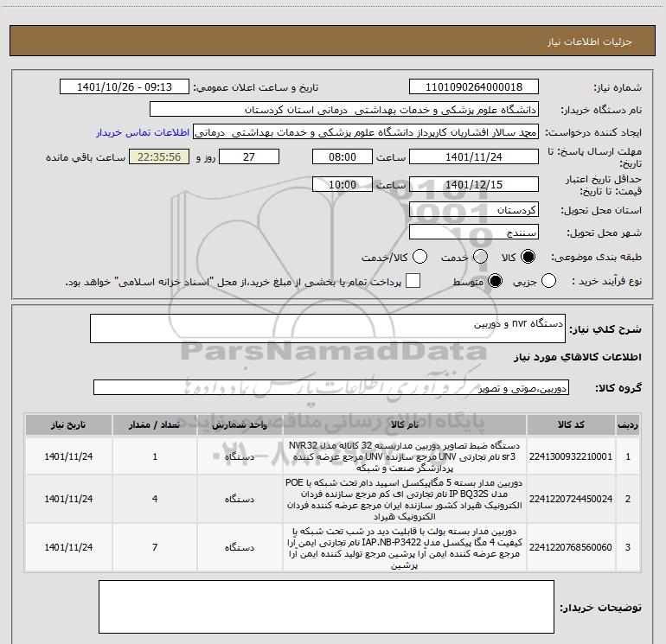Open the buyer contact info link اطلاعات تماس خریدار
Screen dimensions: 666x644
pyautogui.click(x=143, y=132)
